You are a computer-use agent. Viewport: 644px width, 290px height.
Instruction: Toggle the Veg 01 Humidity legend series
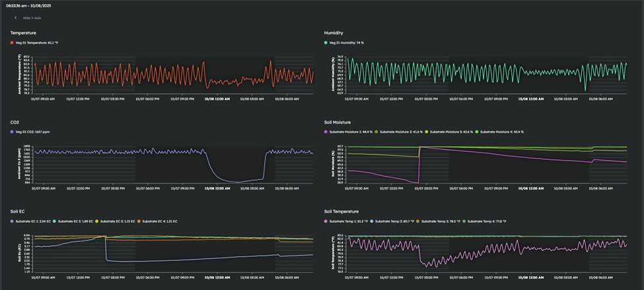click(x=347, y=43)
